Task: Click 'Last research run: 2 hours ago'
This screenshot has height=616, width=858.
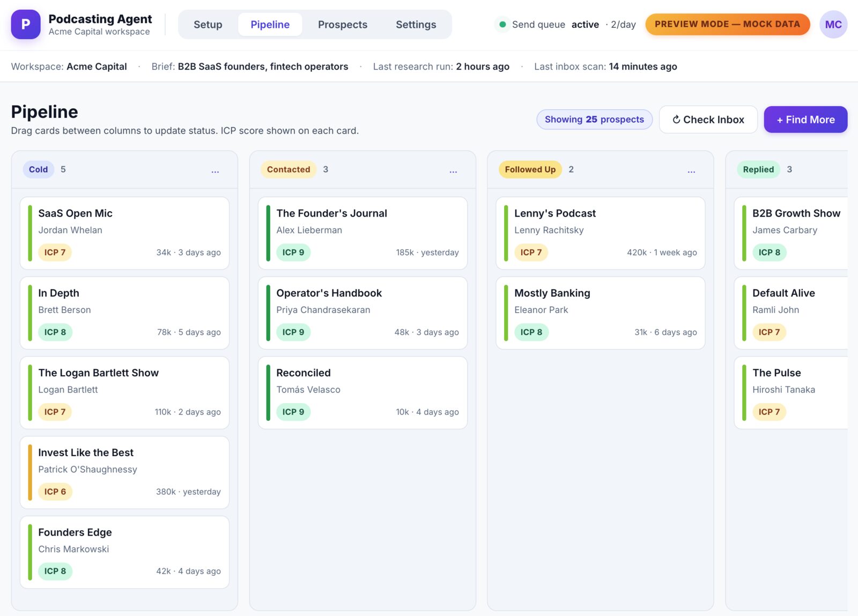Action: tap(441, 66)
